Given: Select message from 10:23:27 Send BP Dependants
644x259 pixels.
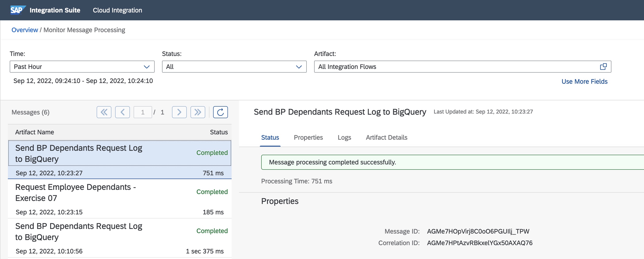Looking at the screenshot, I should pos(120,160).
